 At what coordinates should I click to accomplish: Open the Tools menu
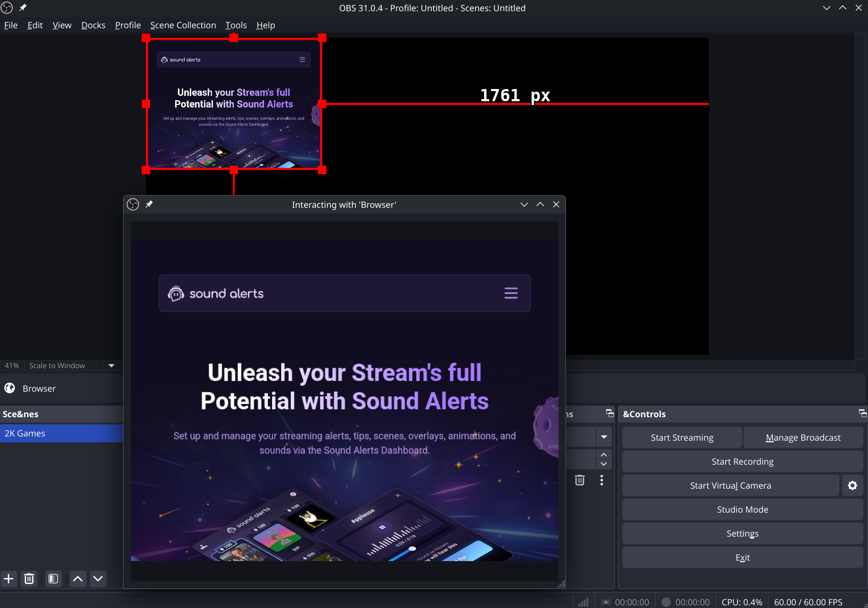236,25
